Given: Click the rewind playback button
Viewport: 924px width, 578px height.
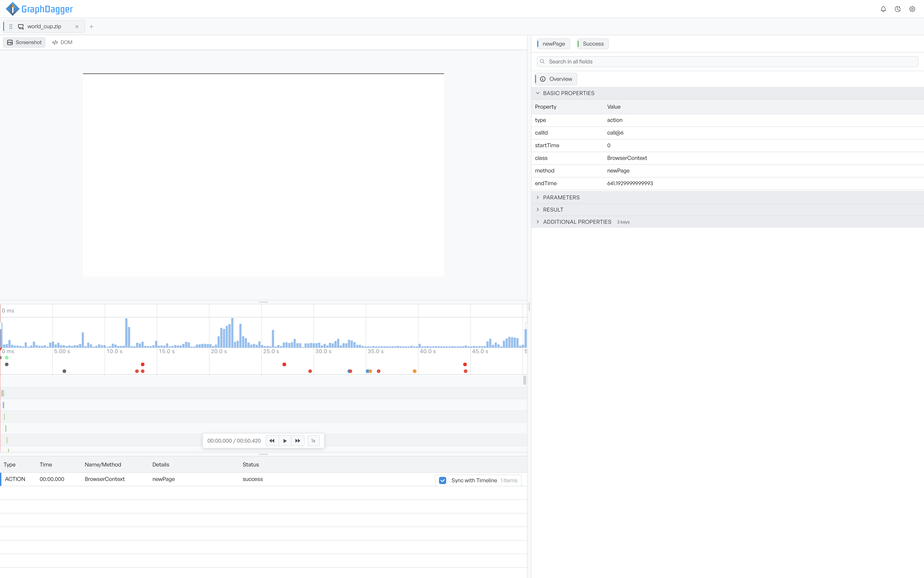Looking at the screenshot, I should 272,441.
